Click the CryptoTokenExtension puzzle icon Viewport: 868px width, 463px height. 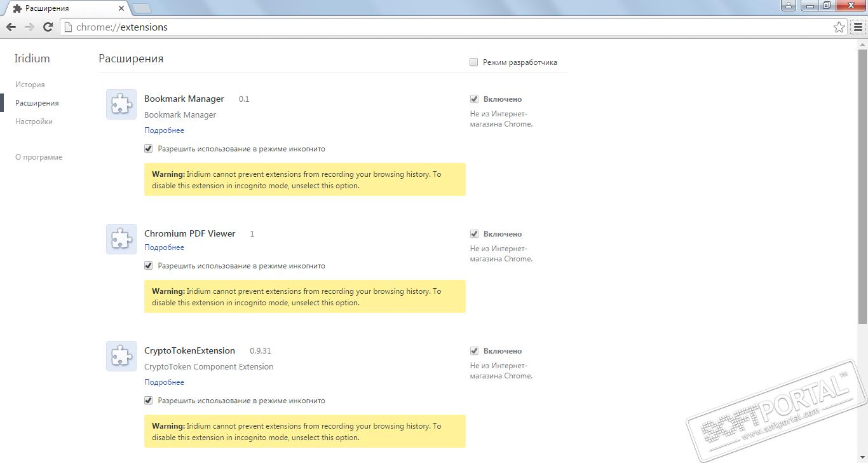(121, 356)
